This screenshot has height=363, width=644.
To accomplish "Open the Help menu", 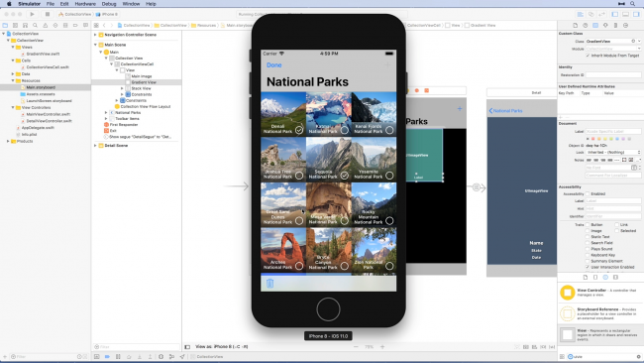I will point(151,4).
